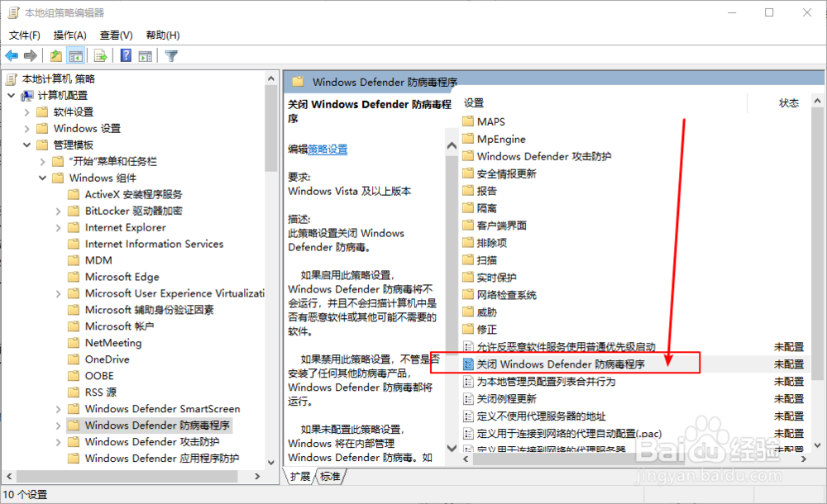Open the 帮助(H) menu
827x504 pixels.
coord(162,36)
